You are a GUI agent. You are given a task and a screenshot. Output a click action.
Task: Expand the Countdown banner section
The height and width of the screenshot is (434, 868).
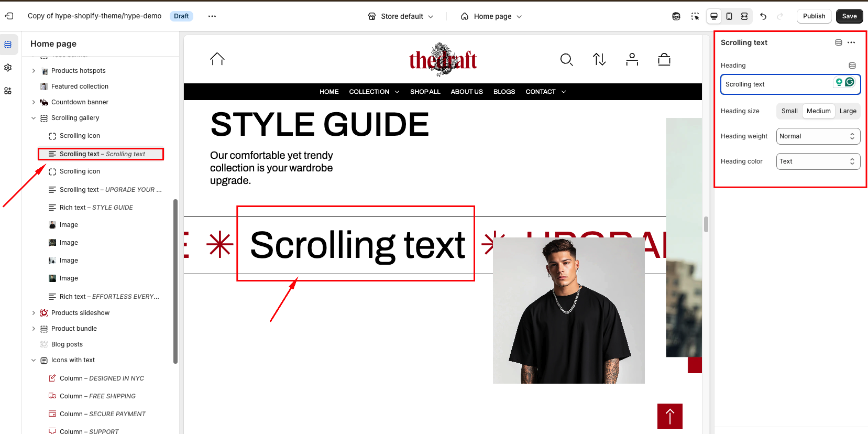(34, 102)
